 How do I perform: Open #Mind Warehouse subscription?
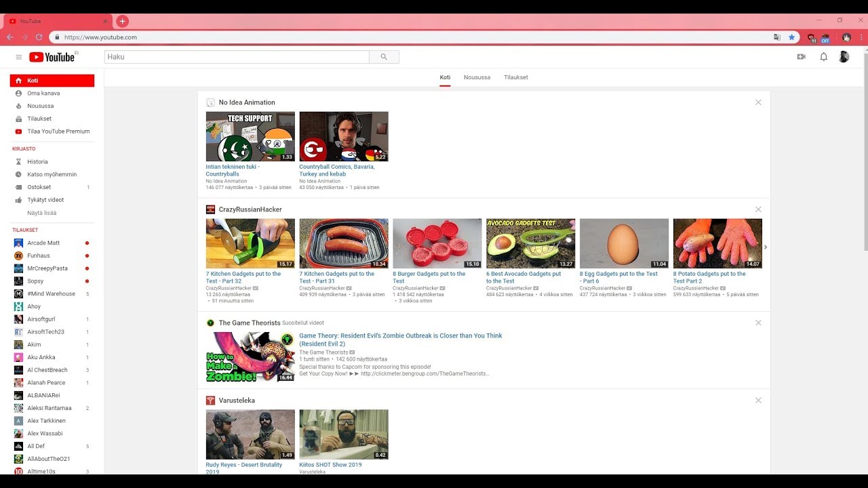[x=52, y=293]
